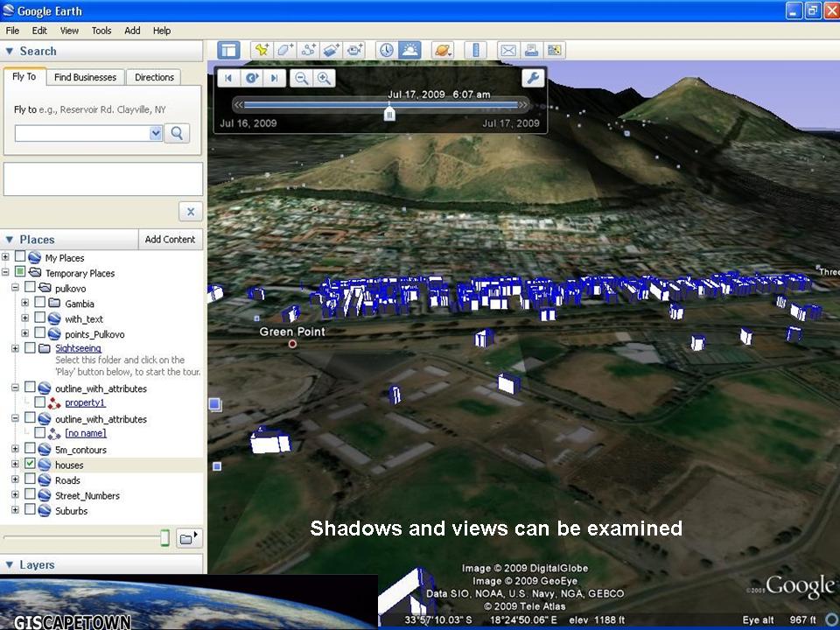Open the [no name] link
The width and height of the screenshot is (840, 630).
[86, 433]
